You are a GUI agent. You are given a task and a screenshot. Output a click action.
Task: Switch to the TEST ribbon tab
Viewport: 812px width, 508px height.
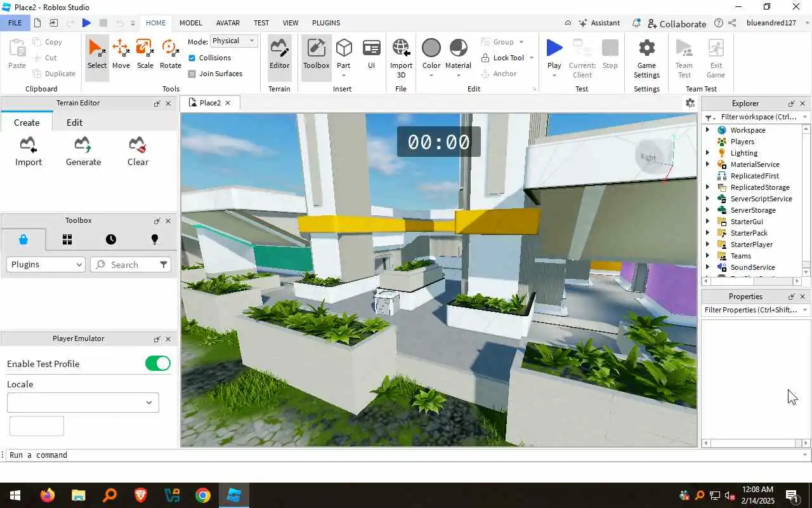tap(261, 23)
